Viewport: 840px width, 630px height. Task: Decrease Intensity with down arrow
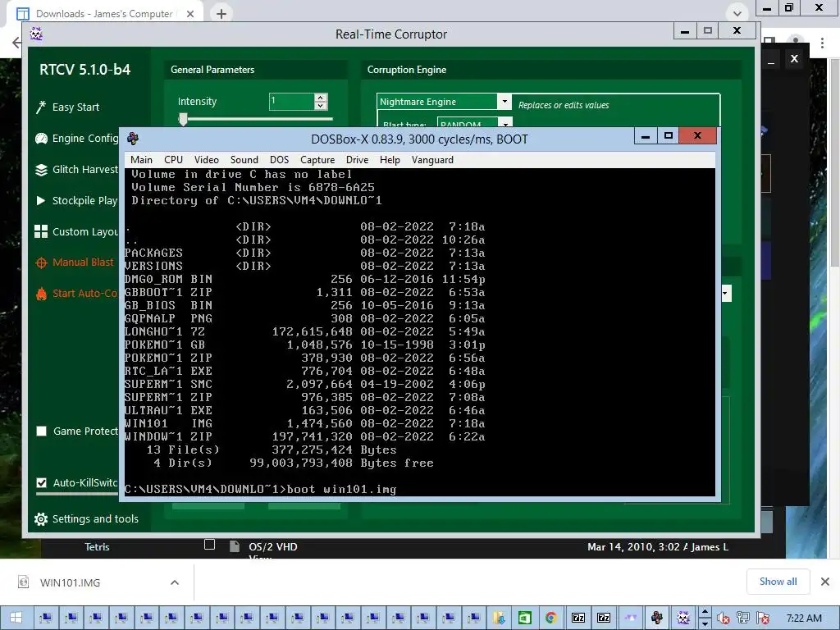321,106
